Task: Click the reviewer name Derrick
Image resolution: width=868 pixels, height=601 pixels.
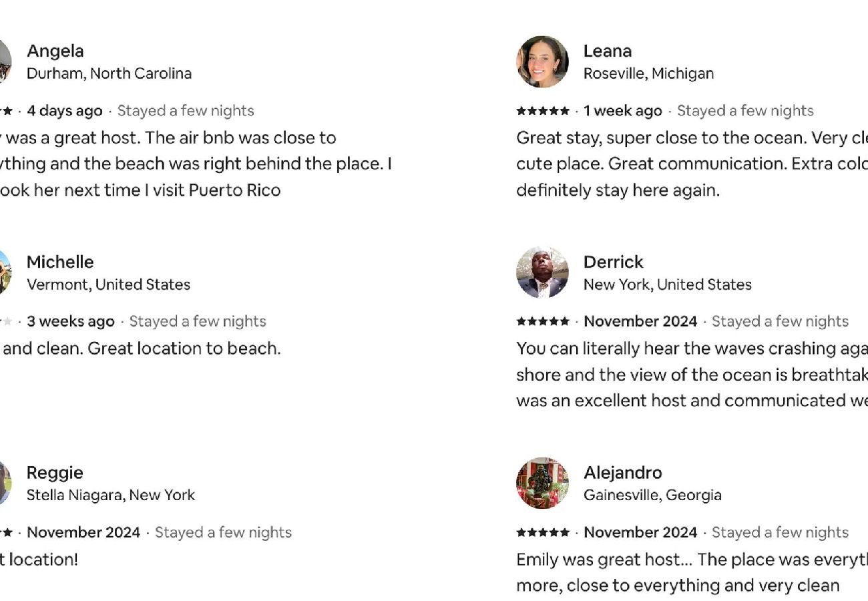Action: pyautogui.click(x=614, y=262)
